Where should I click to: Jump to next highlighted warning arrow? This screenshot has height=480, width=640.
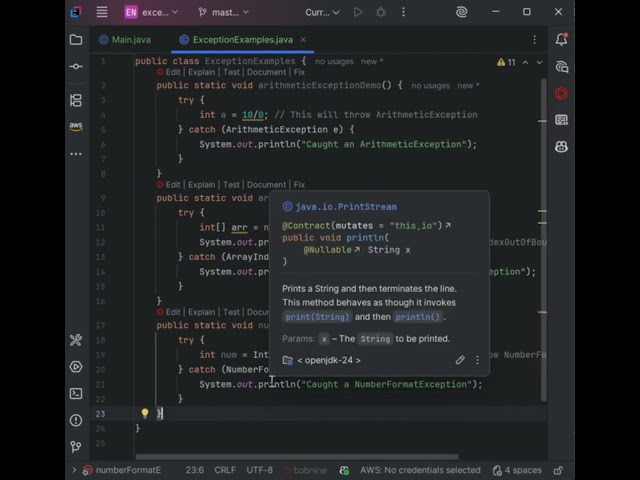(x=540, y=62)
